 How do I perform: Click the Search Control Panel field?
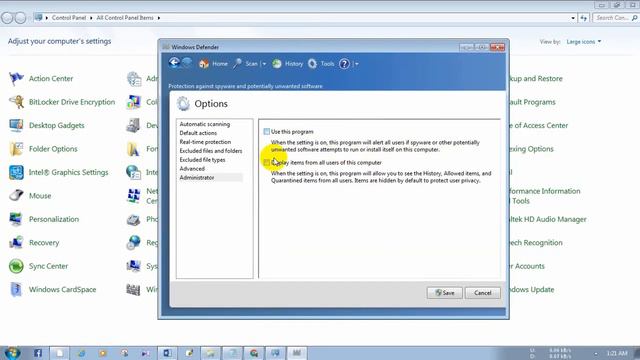(x=615, y=18)
